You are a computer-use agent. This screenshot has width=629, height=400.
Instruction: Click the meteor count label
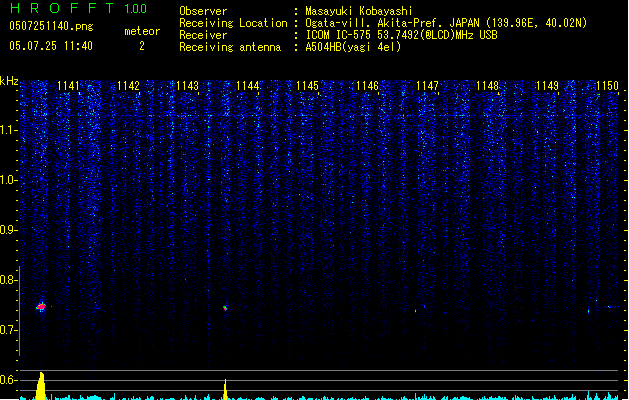(142, 31)
